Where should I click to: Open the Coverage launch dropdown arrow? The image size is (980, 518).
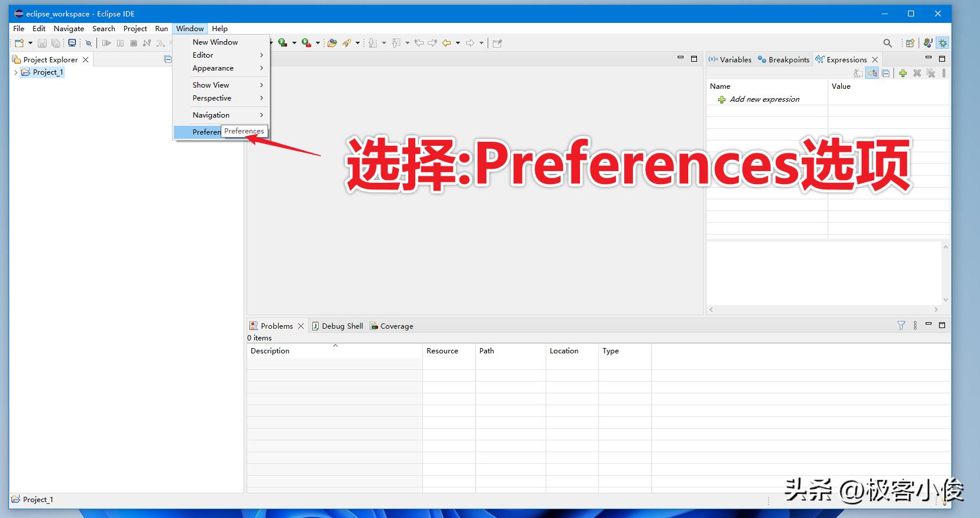318,43
